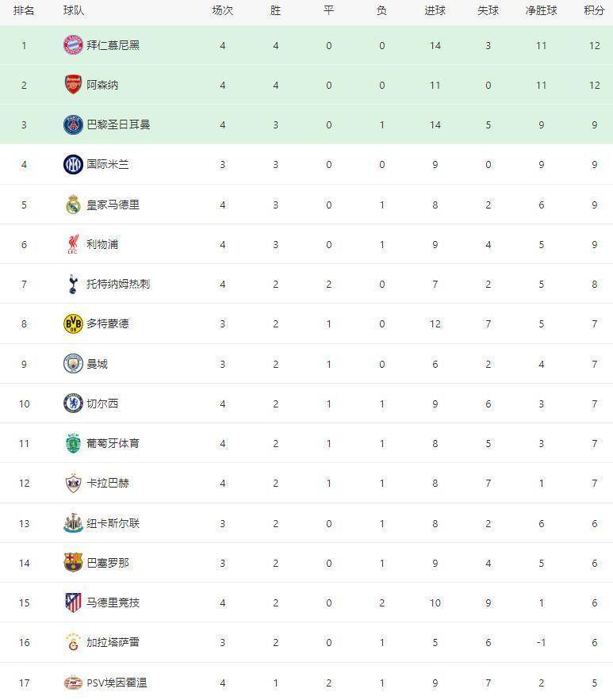Click the Liverpool club crest icon

click(73, 244)
